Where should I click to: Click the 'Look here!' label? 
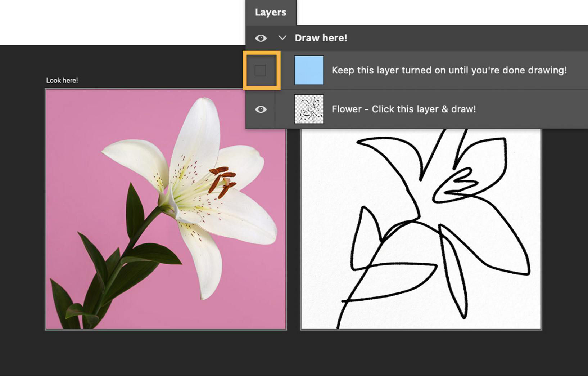pos(62,80)
